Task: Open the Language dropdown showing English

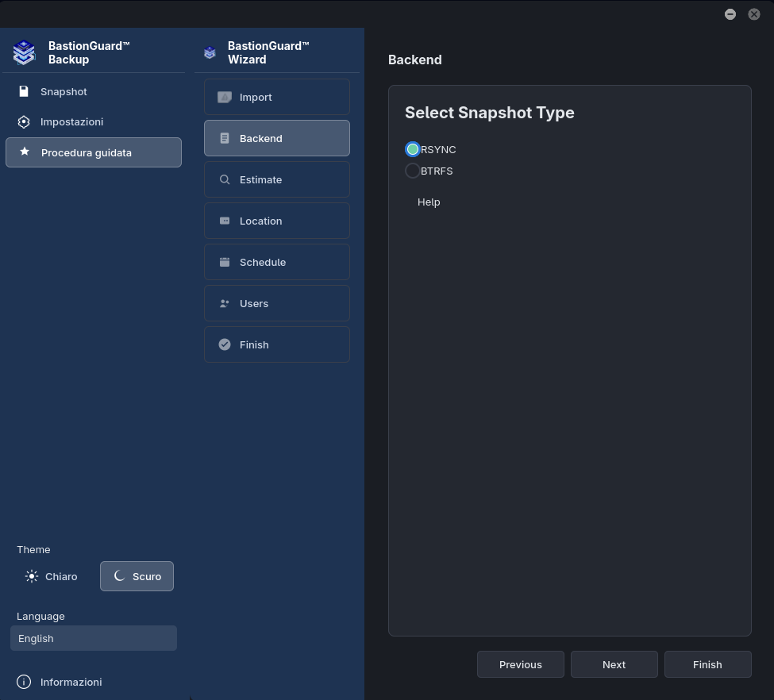Action: click(x=94, y=638)
